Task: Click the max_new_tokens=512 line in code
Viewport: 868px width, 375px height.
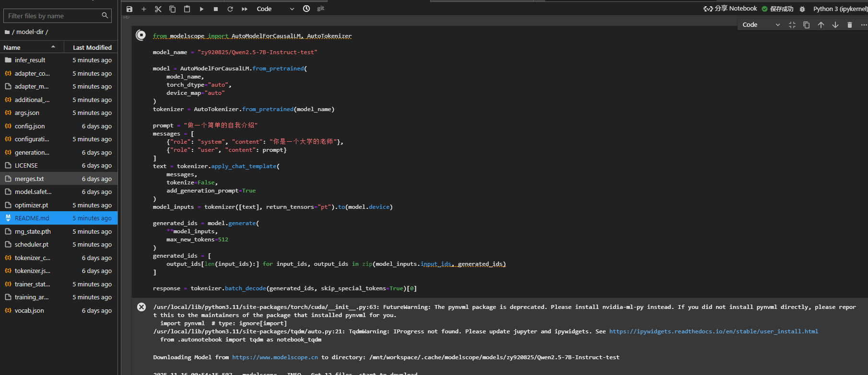Action: pos(197,239)
